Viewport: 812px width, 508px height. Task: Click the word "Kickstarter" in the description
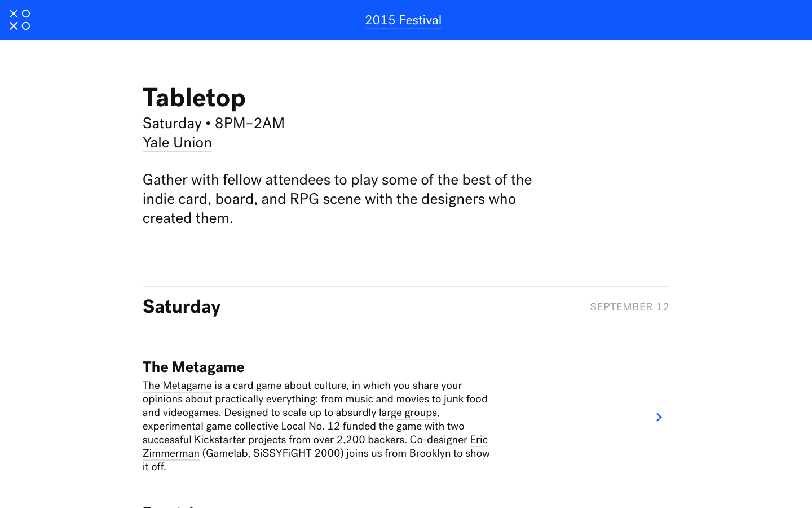220,440
